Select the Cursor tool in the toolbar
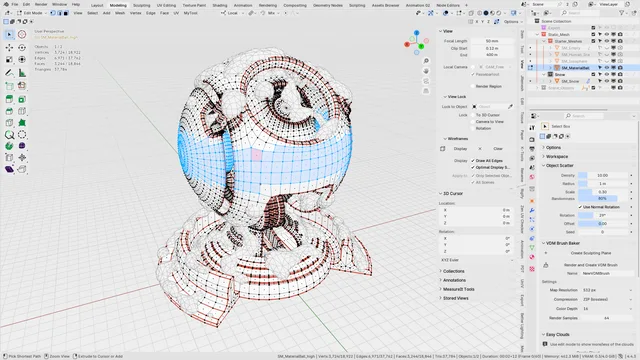640x360 pixels. tap(22, 35)
